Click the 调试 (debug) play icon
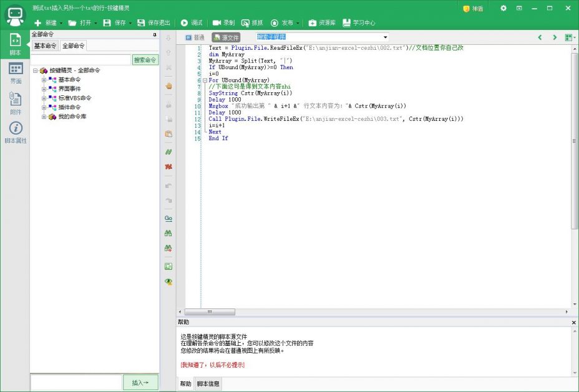The width and height of the screenshot is (579, 392). tap(185, 23)
